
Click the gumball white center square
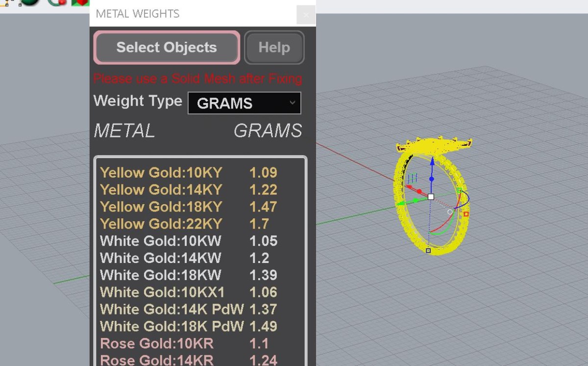pos(431,197)
